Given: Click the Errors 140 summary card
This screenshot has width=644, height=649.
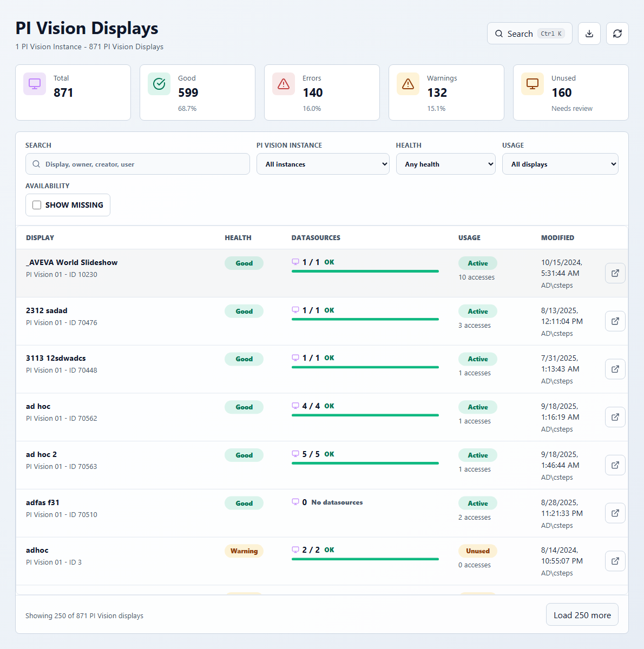Looking at the screenshot, I should click(322, 92).
